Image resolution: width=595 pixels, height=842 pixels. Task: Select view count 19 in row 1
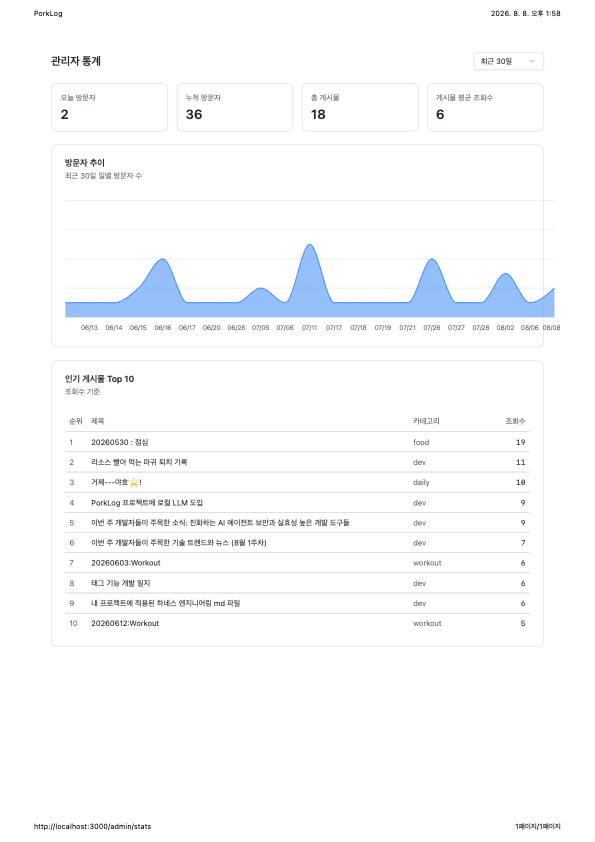[520, 442]
